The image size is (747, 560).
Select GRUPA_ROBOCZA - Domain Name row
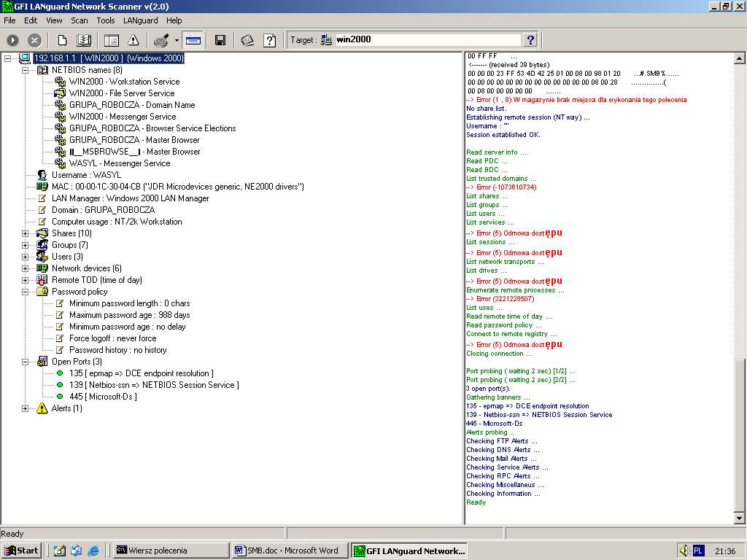(132, 105)
